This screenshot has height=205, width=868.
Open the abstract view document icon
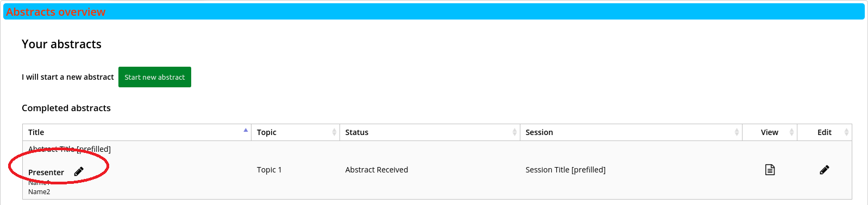[x=770, y=170]
